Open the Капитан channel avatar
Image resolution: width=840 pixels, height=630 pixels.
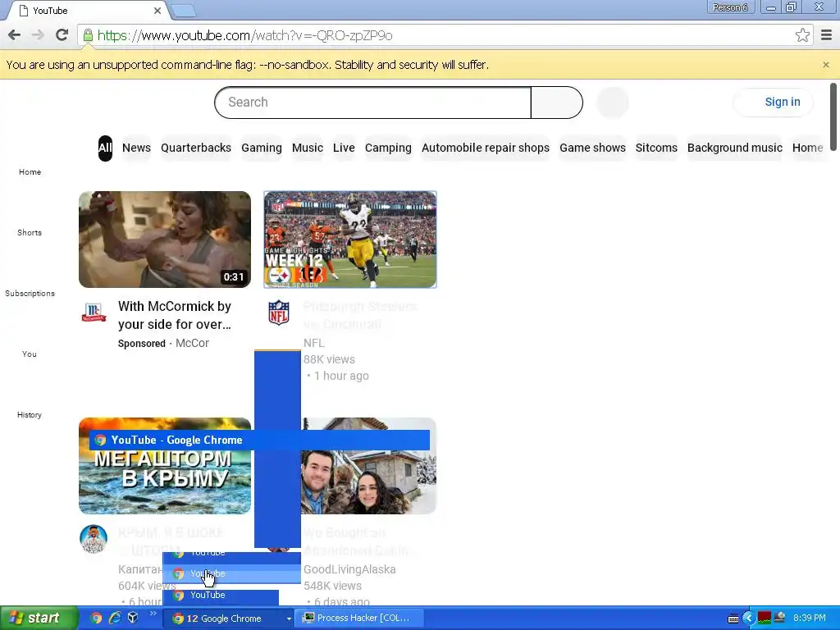tap(94, 539)
